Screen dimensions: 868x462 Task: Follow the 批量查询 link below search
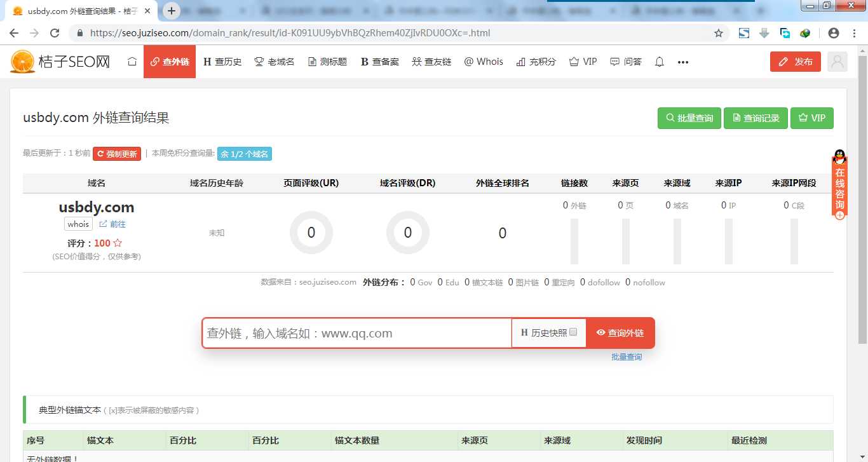point(627,357)
